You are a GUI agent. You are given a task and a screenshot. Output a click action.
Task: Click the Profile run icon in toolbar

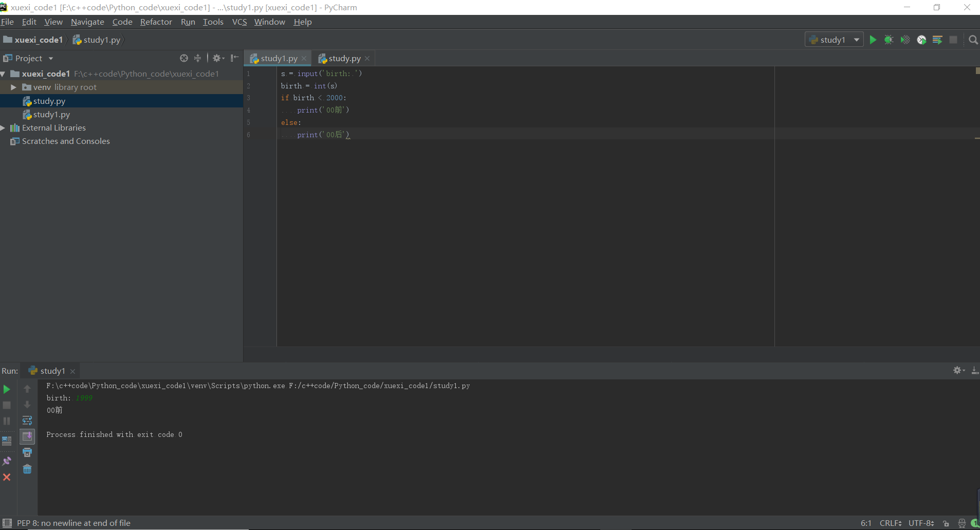[921, 40]
